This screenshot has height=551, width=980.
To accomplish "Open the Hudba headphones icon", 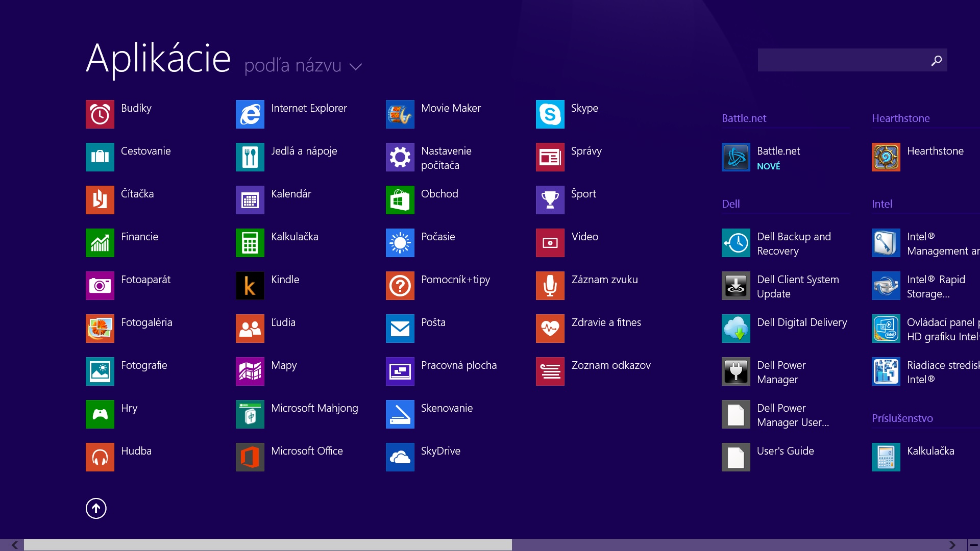I will [100, 457].
